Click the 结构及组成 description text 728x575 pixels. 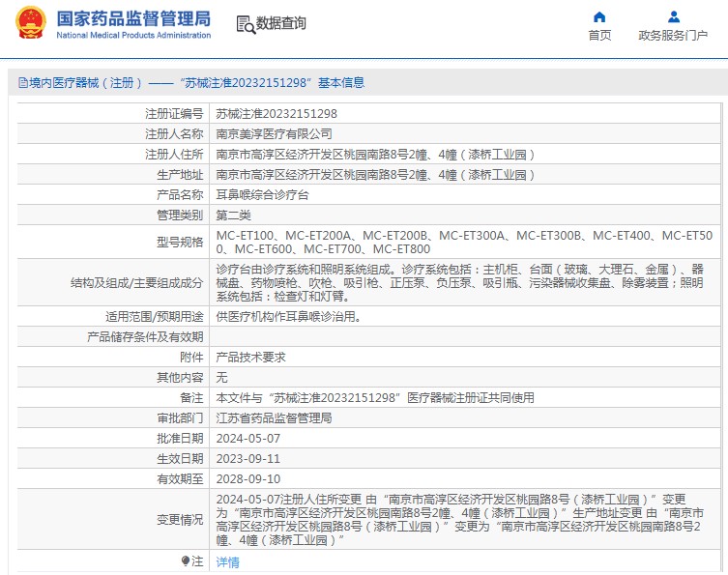pos(459,282)
